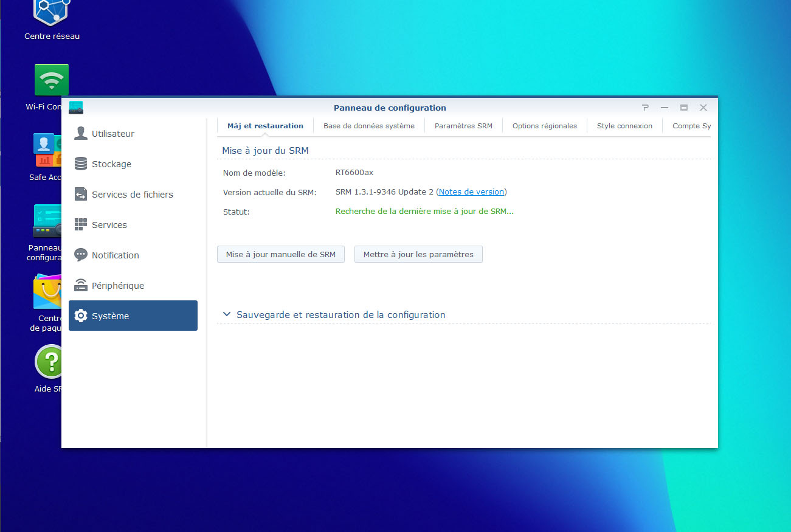Open the Centre de paquets shopping bag icon

point(47,294)
